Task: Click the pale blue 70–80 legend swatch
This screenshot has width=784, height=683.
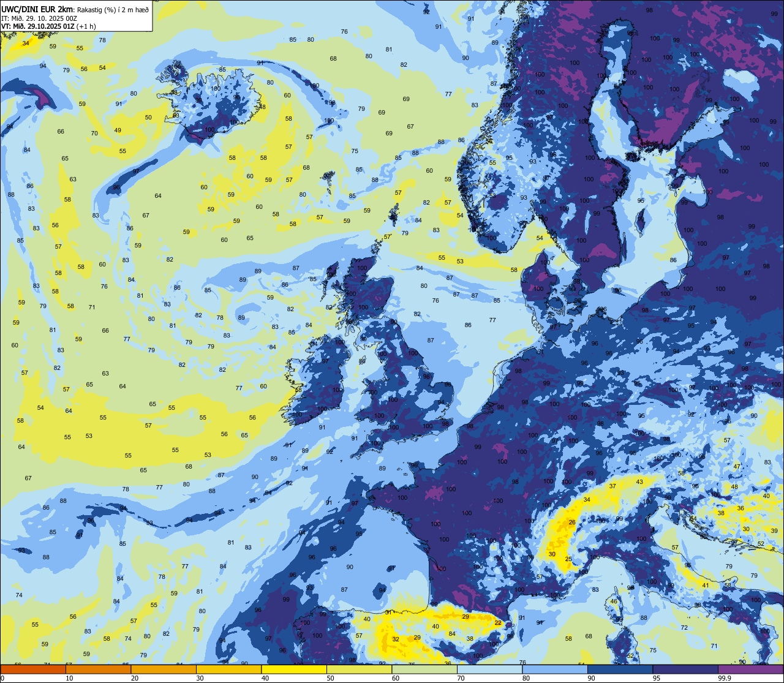Action: (489, 670)
